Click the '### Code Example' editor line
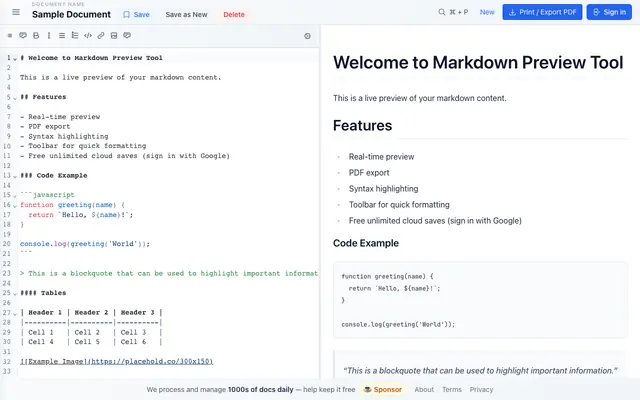Viewport: 640px width, 400px height. pyautogui.click(x=53, y=176)
